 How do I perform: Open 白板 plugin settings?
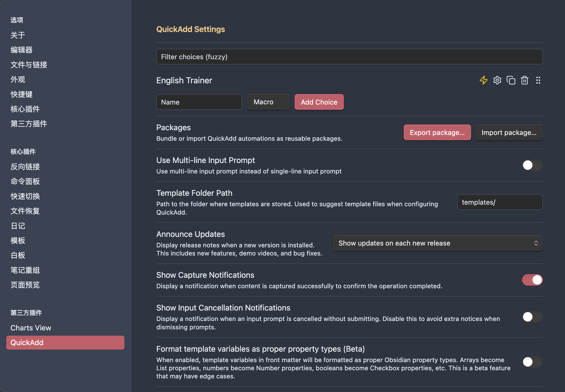tap(65, 255)
